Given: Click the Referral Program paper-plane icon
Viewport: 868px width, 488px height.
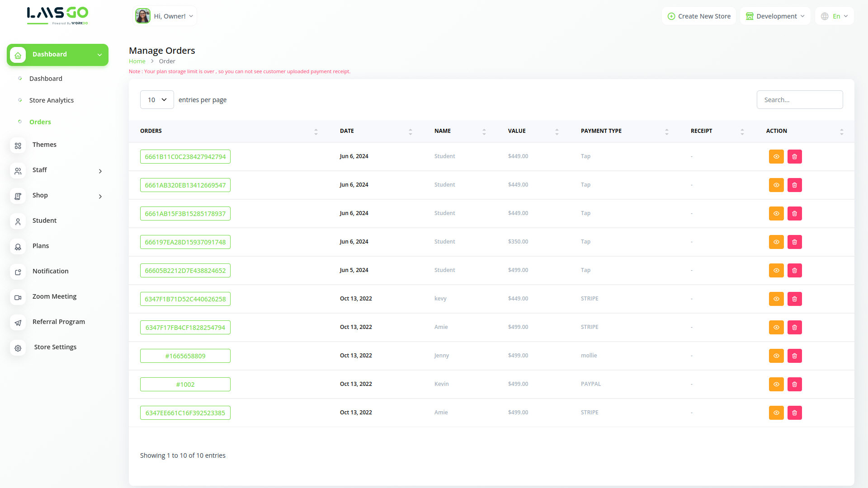Looking at the screenshot, I should 18,323.
